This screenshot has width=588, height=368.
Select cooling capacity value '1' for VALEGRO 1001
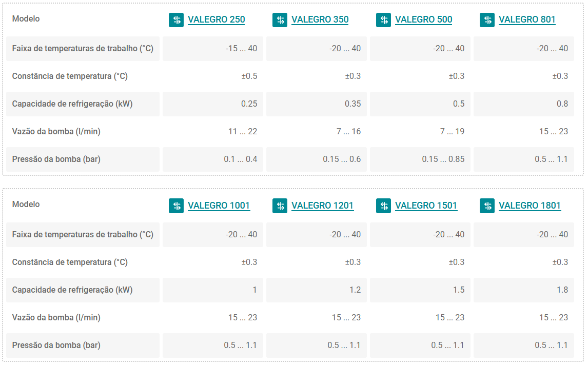(254, 290)
